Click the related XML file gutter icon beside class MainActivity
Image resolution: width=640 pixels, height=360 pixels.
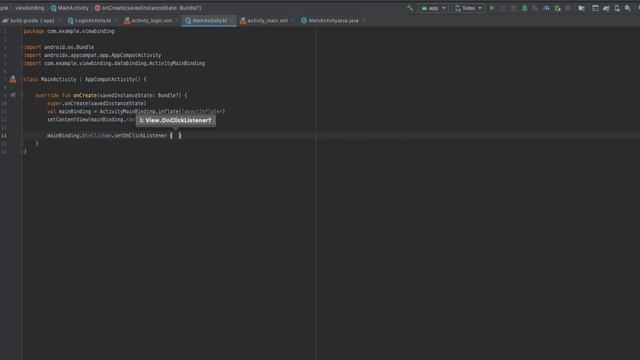point(13,79)
